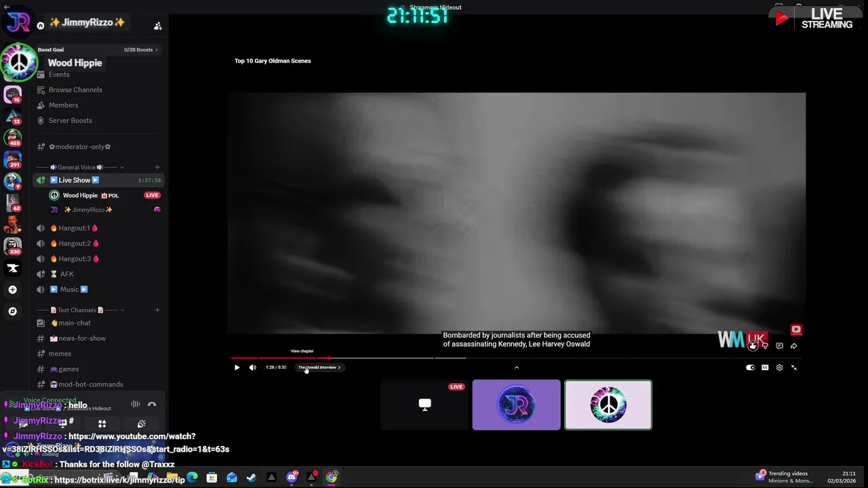Click the LIVE badge beside Wood Hippie
Viewport: 868px width, 488px height.
click(x=152, y=195)
